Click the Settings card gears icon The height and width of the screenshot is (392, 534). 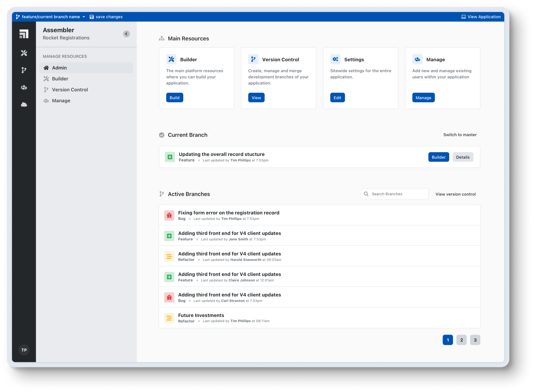tap(335, 59)
